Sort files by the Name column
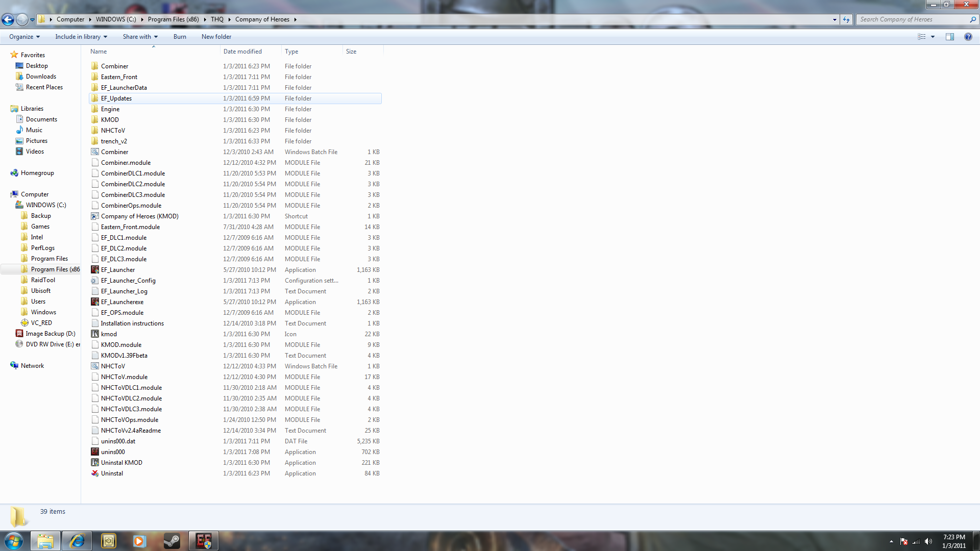980x551 pixels. point(154,52)
